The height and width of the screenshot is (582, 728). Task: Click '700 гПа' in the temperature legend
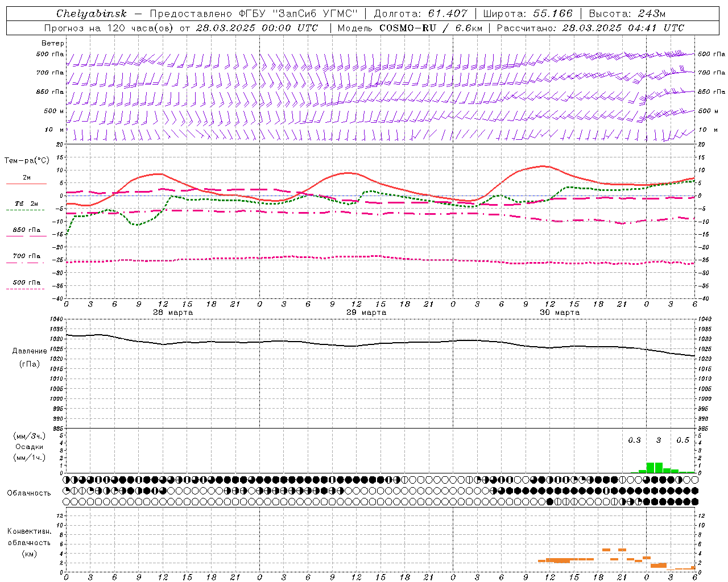(x=27, y=256)
